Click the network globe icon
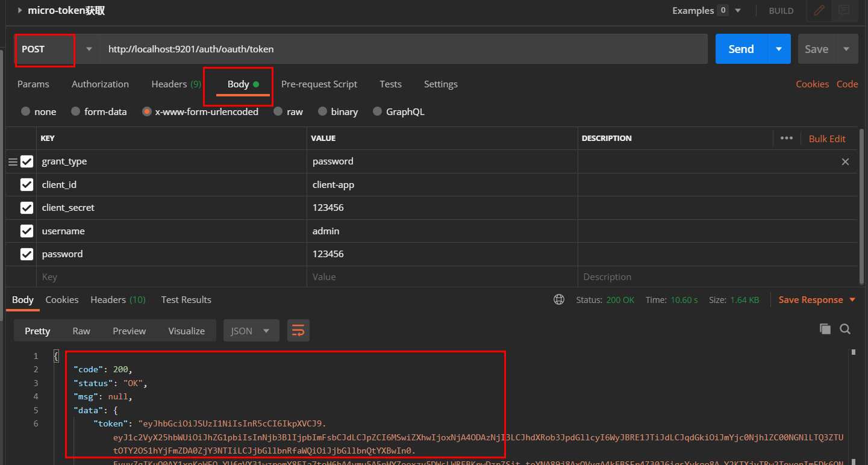 (559, 299)
